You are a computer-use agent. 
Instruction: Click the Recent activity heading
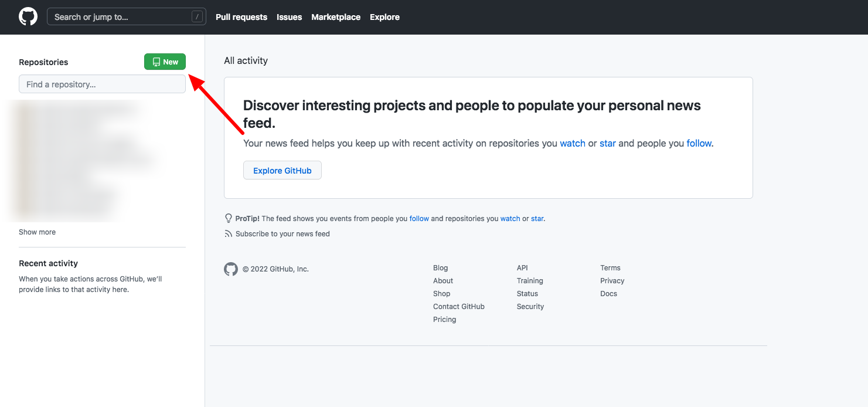coord(48,263)
